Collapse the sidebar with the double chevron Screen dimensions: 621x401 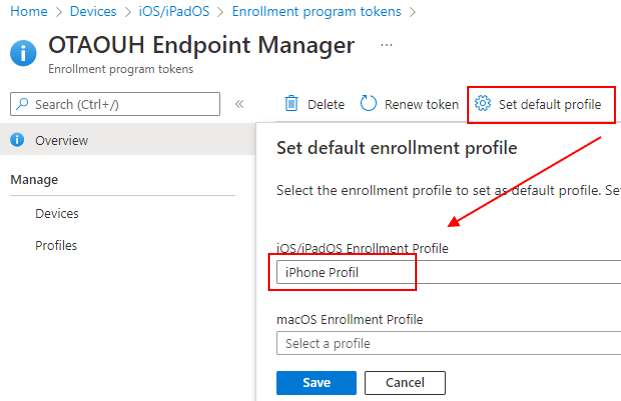239,104
